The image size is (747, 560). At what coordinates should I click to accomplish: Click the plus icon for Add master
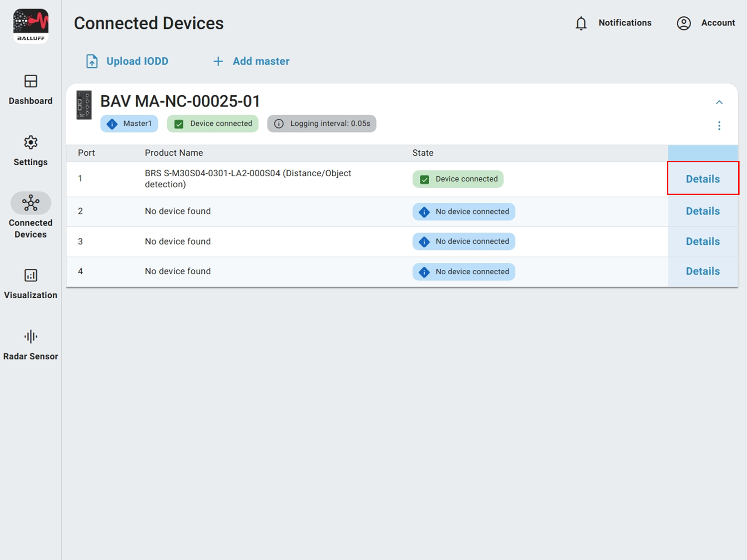[x=218, y=61]
